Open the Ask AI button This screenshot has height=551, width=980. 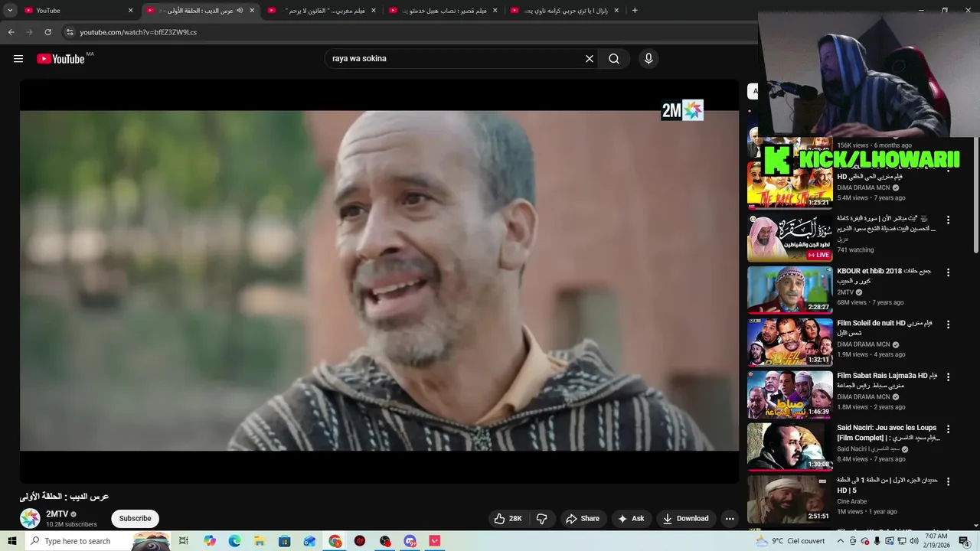(x=631, y=519)
